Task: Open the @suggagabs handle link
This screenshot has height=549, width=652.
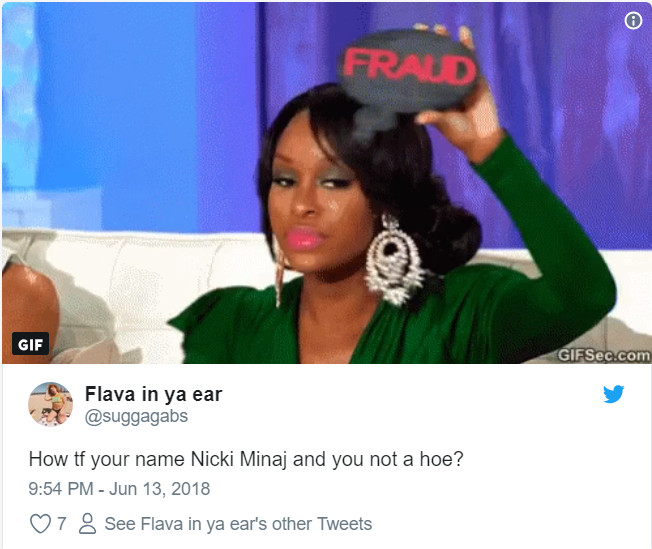Action: (136, 416)
